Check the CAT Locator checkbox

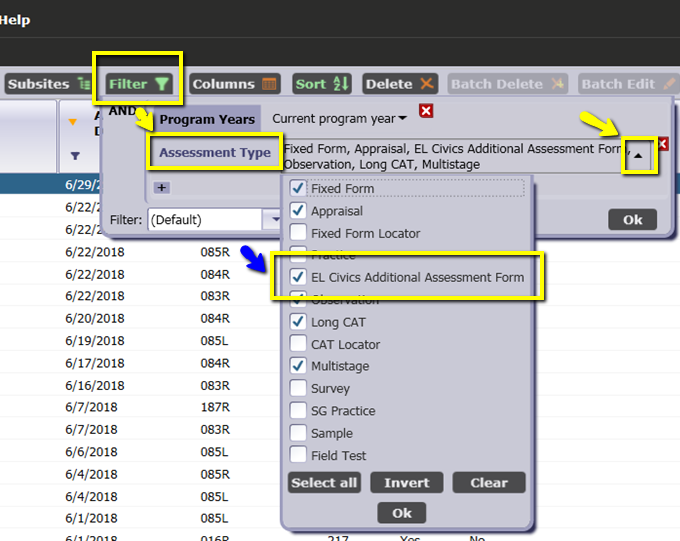pyautogui.click(x=298, y=344)
